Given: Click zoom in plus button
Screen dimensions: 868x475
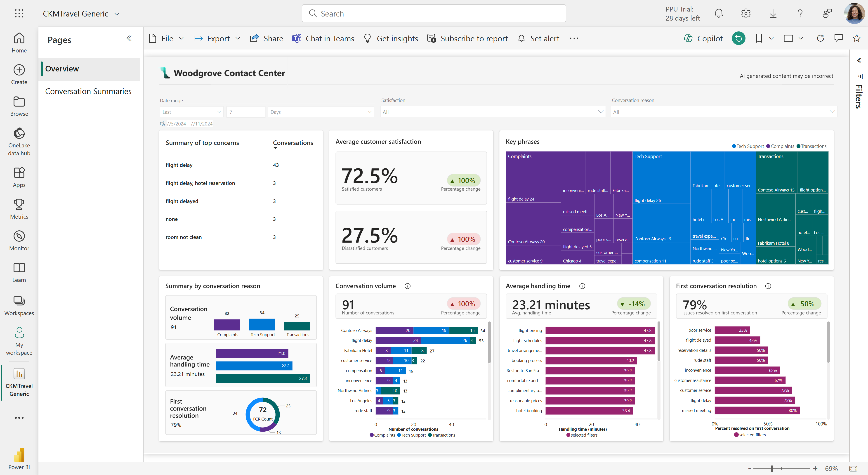Looking at the screenshot, I should (x=815, y=468).
